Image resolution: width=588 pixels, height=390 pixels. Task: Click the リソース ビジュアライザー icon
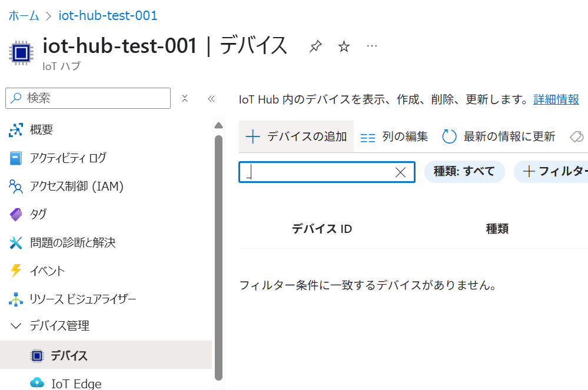click(16, 299)
